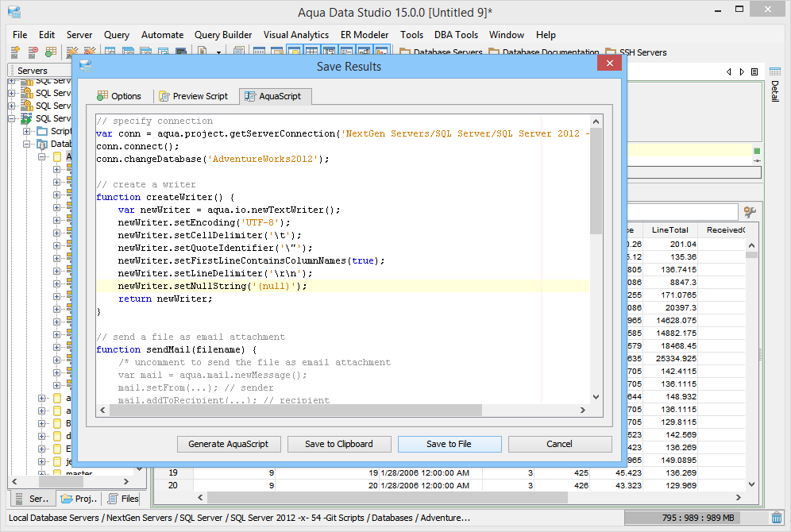Click the tab list icon next to arrows
791x532 pixels.
click(754, 71)
